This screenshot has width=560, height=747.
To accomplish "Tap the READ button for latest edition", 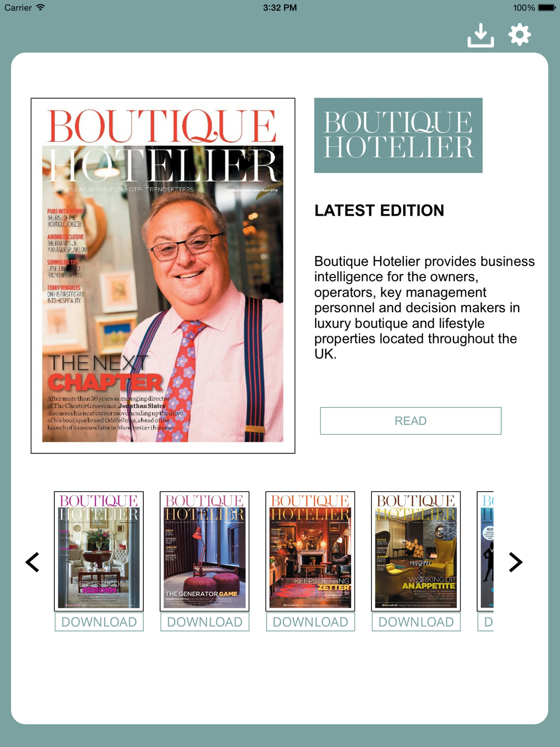I will 410,421.
